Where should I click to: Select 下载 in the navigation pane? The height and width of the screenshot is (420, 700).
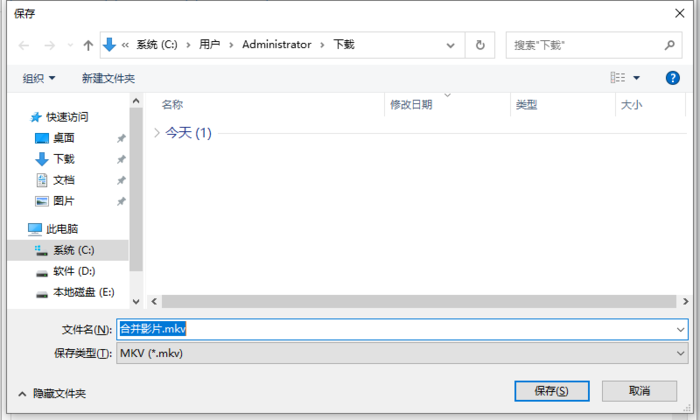63,159
